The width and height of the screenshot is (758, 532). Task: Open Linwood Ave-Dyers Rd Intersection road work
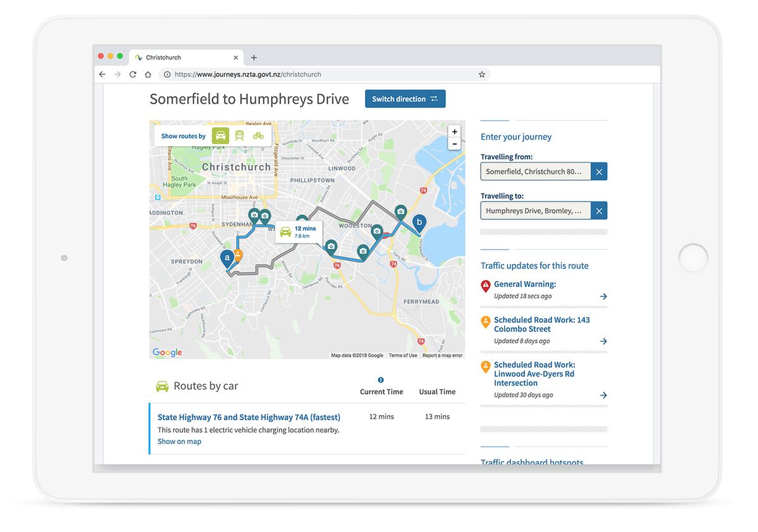[x=534, y=374]
